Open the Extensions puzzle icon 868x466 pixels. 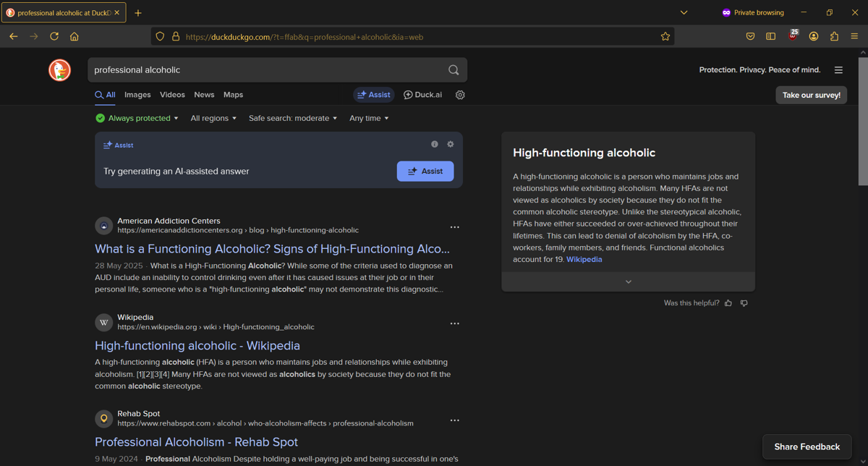click(x=834, y=36)
